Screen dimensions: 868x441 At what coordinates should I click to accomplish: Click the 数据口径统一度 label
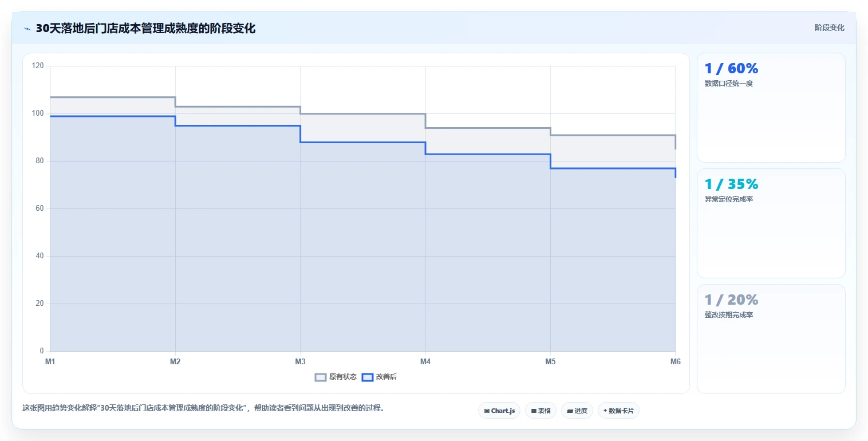coord(728,84)
